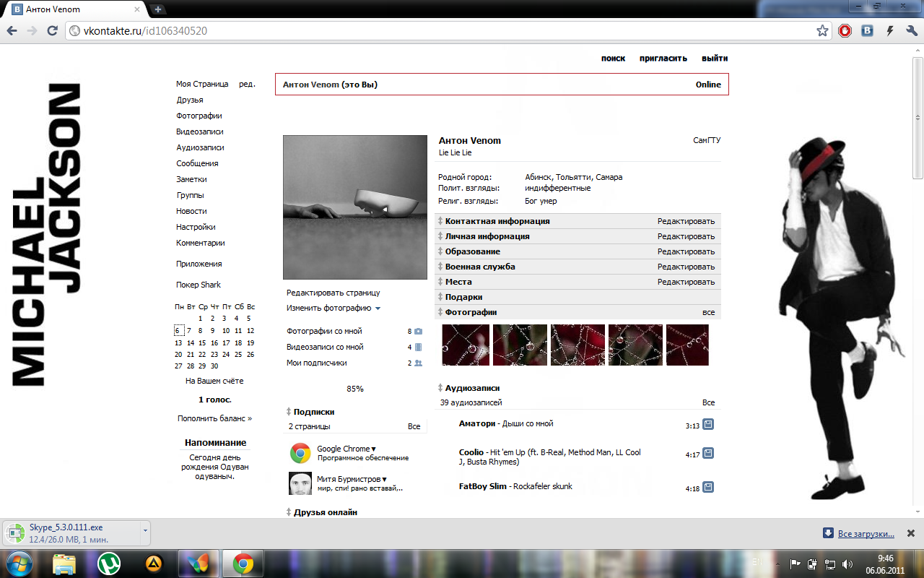The image size is (924, 578).
Task: Click Все link in Подписки section
Action: point(414,426)
